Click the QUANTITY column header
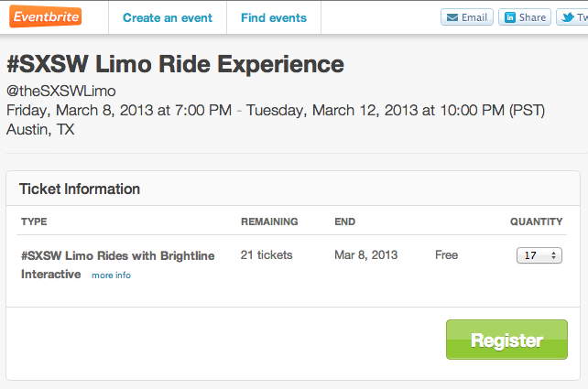The width and height of the screenshot is (588, 389). tap(536, 222)
